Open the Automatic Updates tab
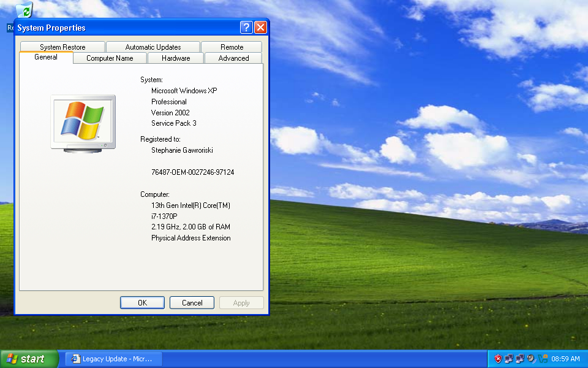Image resolution: width=588 pixels, height=368 pixels. pos(153,47)
